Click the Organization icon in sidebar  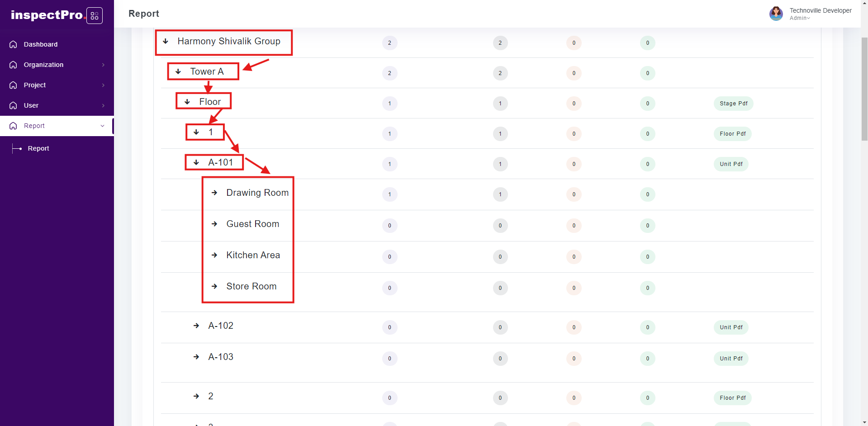13,65
